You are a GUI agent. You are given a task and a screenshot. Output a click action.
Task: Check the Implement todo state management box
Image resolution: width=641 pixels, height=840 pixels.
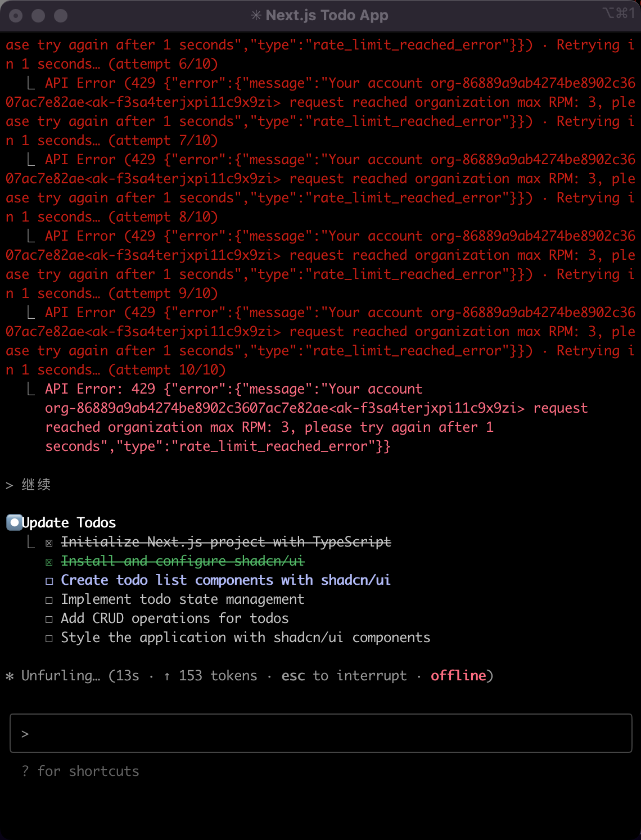coord(49,600)
